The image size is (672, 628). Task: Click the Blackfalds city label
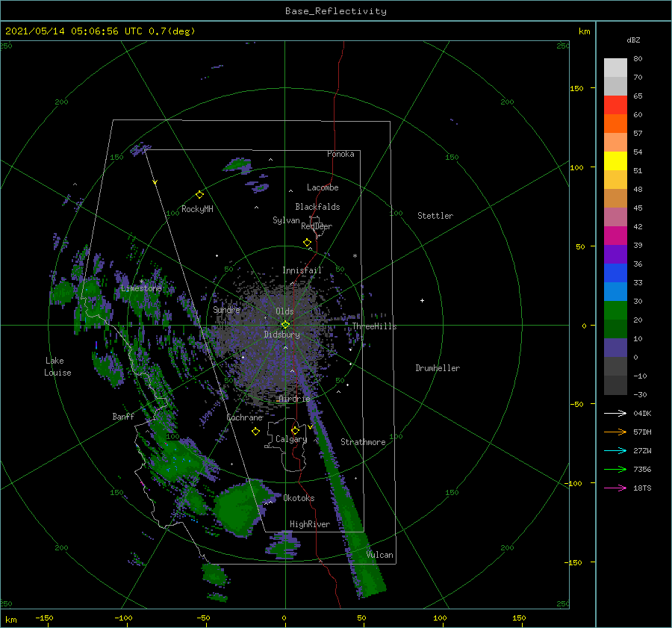coord(317,207)
